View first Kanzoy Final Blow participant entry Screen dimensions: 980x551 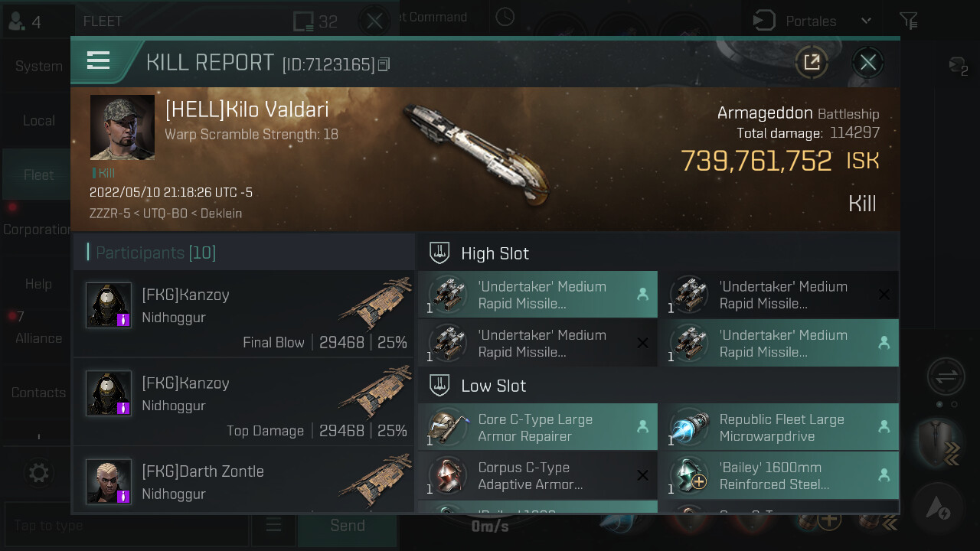click(244, 314)
